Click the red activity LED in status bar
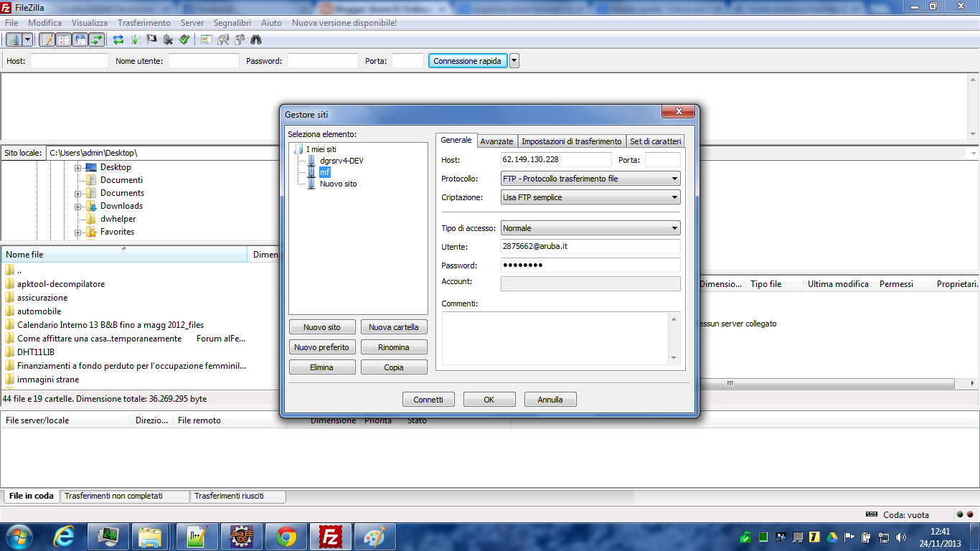Screen dimensions: 980x551 click(x=970, y=514)
